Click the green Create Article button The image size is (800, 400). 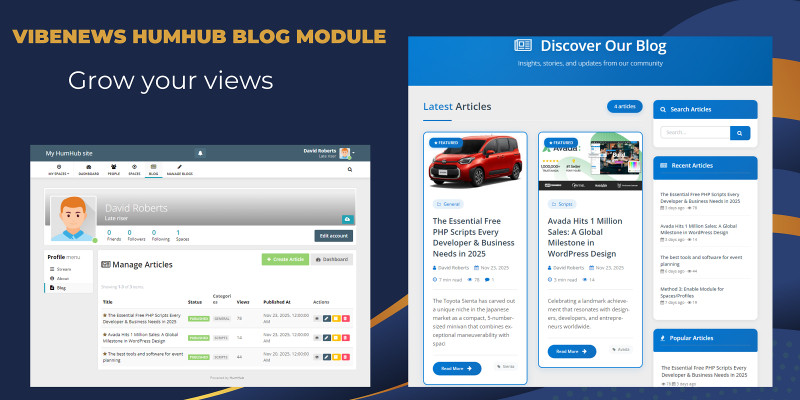pyautogui.click(x=285, y=259)
